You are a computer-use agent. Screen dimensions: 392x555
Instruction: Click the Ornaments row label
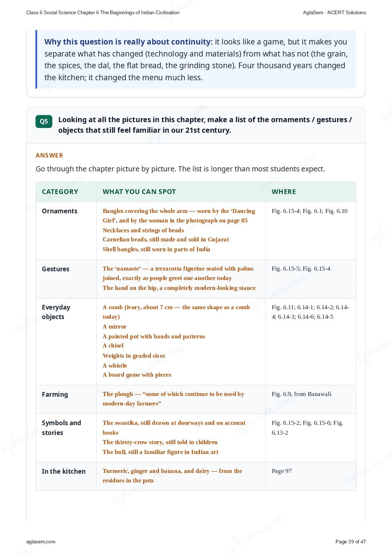tap(60, 211)
